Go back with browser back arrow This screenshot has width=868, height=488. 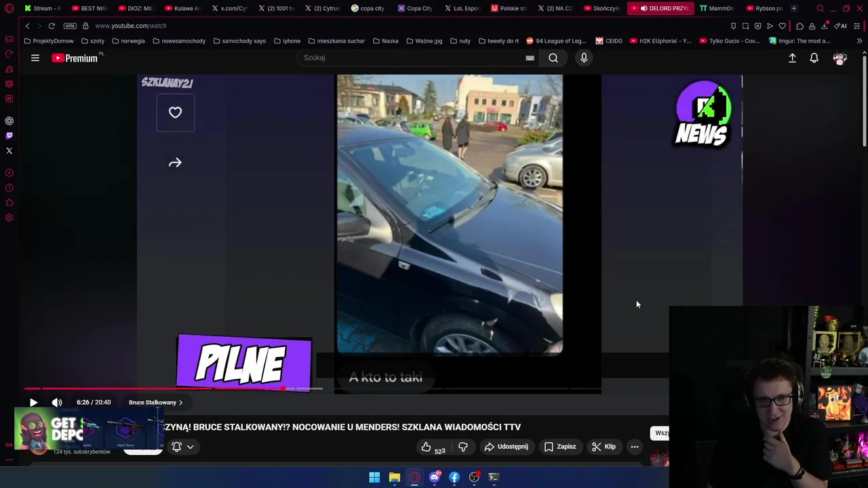click(x=27, y=26)
